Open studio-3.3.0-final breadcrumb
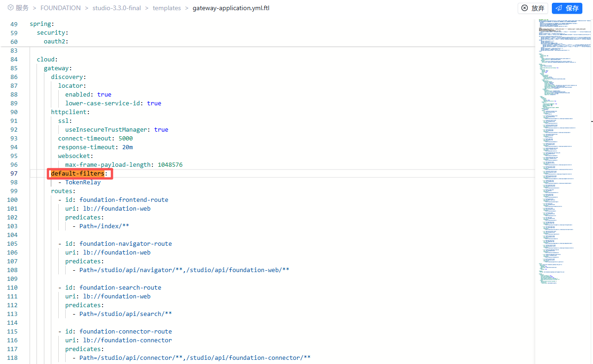 pyautogui.click(x=116, y=8)
